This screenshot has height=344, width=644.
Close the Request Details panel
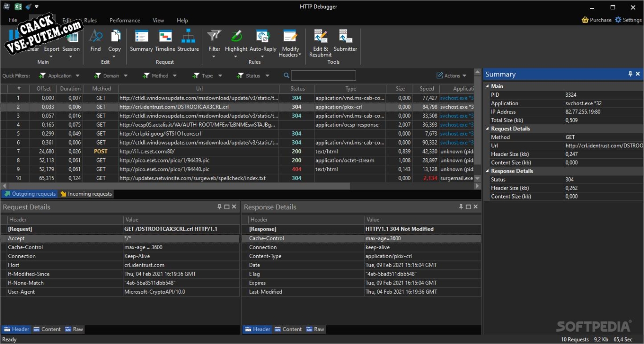click(234, 207)
